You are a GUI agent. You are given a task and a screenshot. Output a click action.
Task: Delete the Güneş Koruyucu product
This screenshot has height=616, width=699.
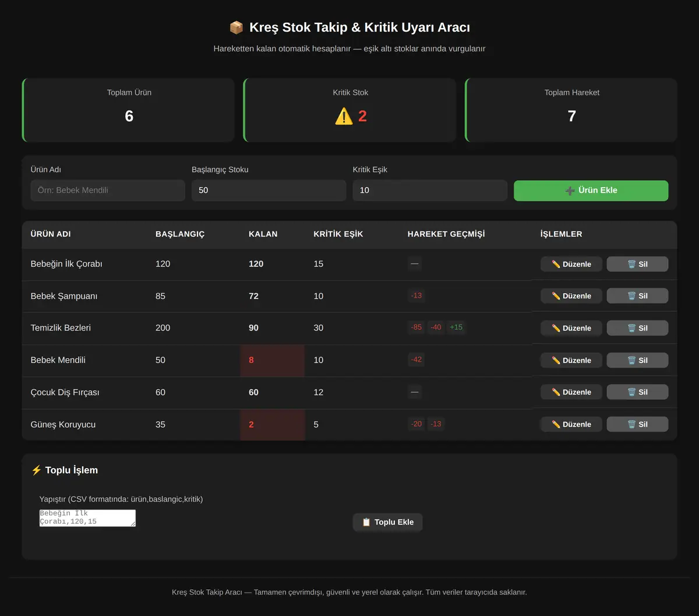coord(637,424)
